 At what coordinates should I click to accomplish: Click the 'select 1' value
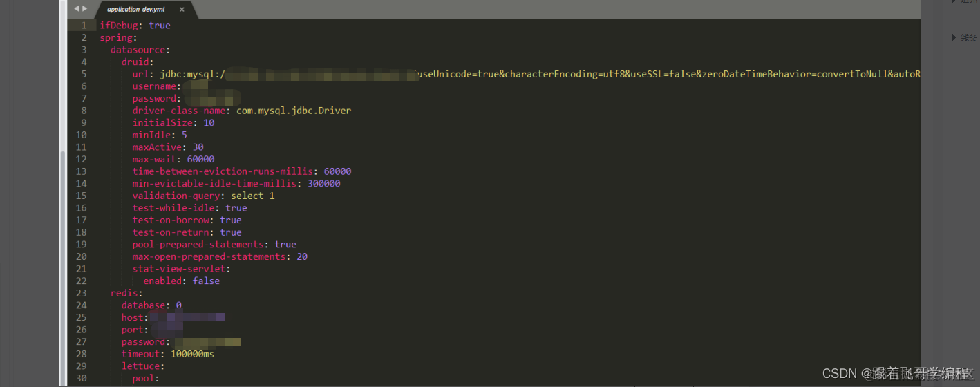(x=253, y=196)
